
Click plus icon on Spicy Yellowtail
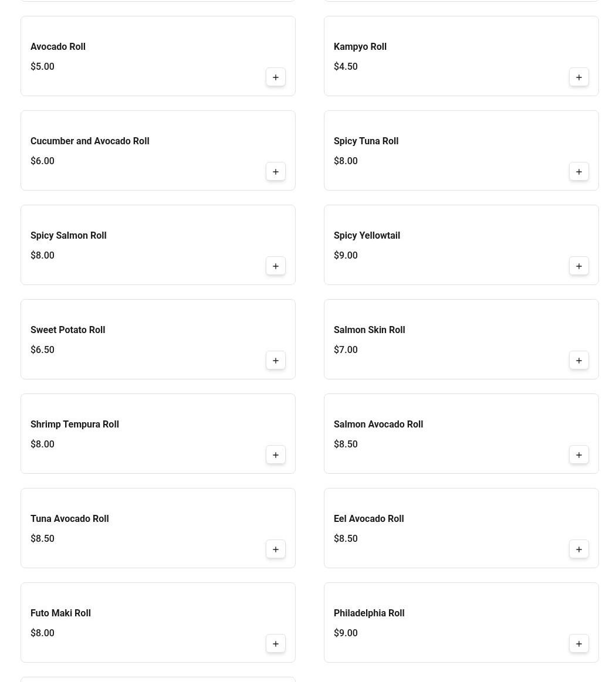579,266
